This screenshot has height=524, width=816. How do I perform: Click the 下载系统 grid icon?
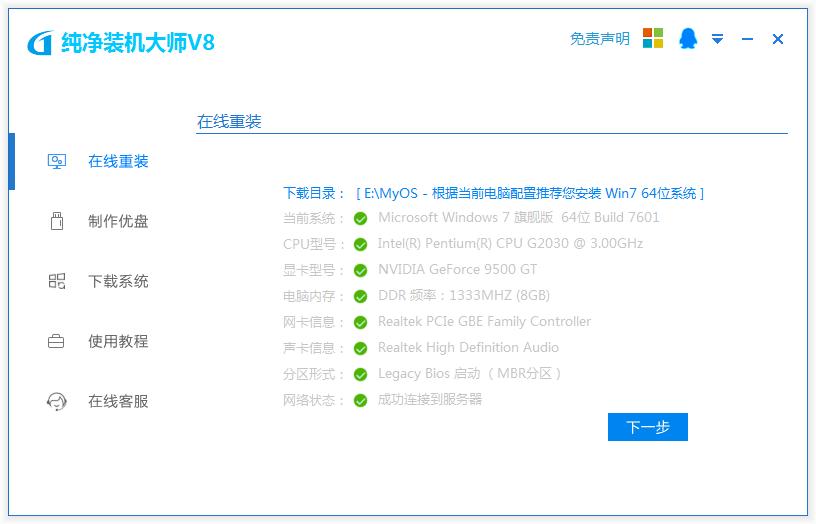pyautogui.click(x=57, y=281)
